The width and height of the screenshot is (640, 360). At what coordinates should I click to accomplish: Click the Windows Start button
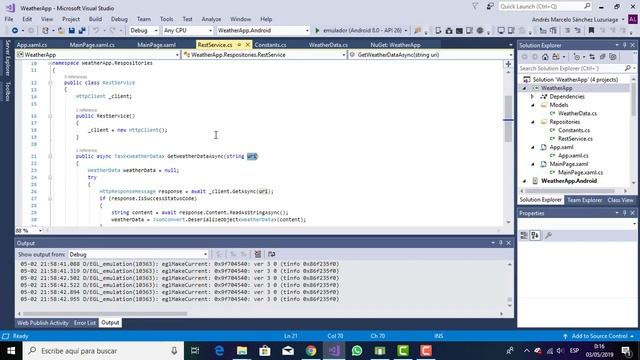(x=11, y=351)
